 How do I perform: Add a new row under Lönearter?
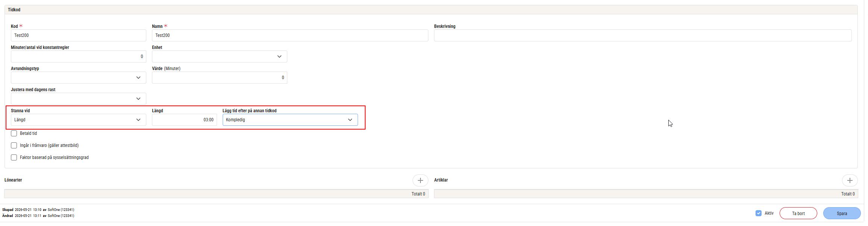[x=420, y=180]
